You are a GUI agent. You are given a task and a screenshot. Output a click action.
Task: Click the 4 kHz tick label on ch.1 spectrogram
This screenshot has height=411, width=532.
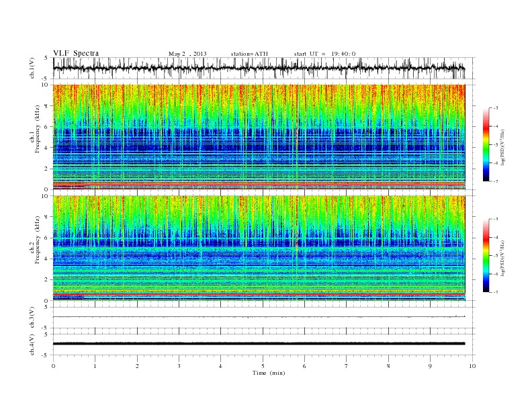(x=46, y=148)
